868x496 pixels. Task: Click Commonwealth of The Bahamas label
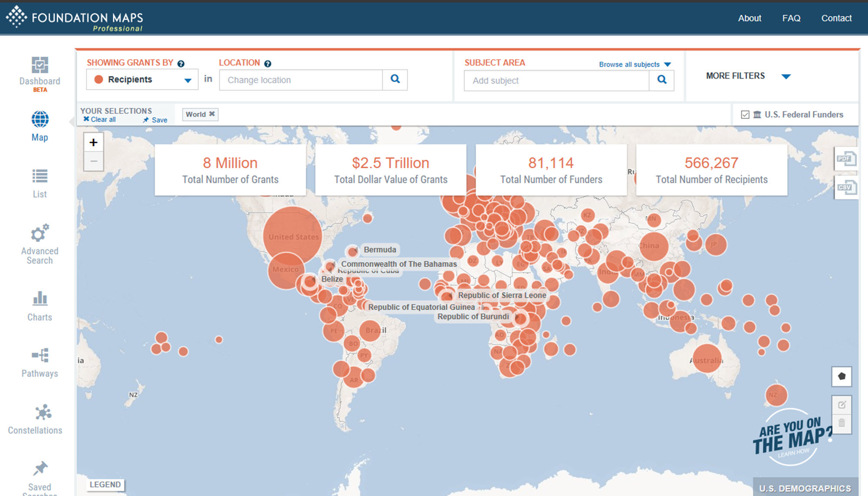pyautogui.click(x=399, y=264)
